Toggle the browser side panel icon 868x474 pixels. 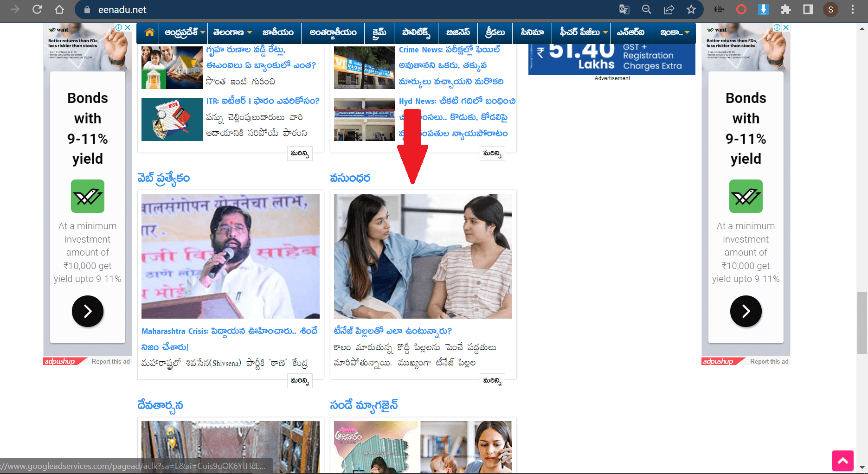click(808, 9)
